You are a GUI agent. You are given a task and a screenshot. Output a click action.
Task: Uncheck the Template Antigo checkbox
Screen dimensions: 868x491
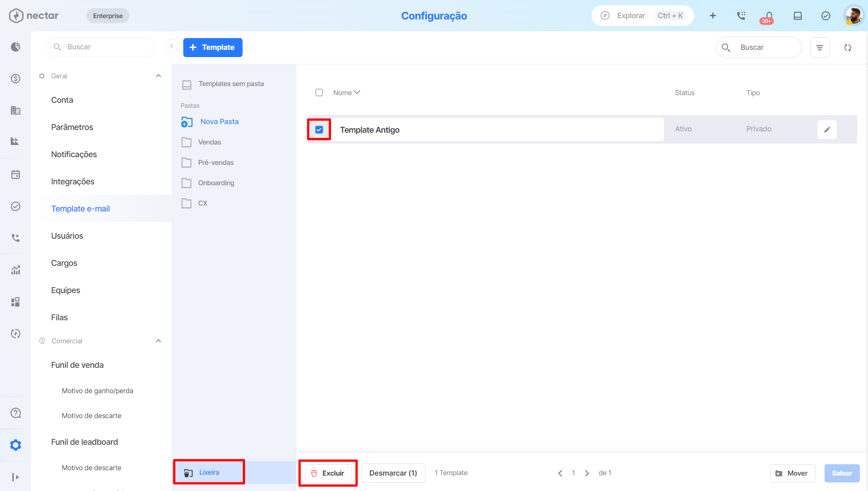tap(319, 130)
